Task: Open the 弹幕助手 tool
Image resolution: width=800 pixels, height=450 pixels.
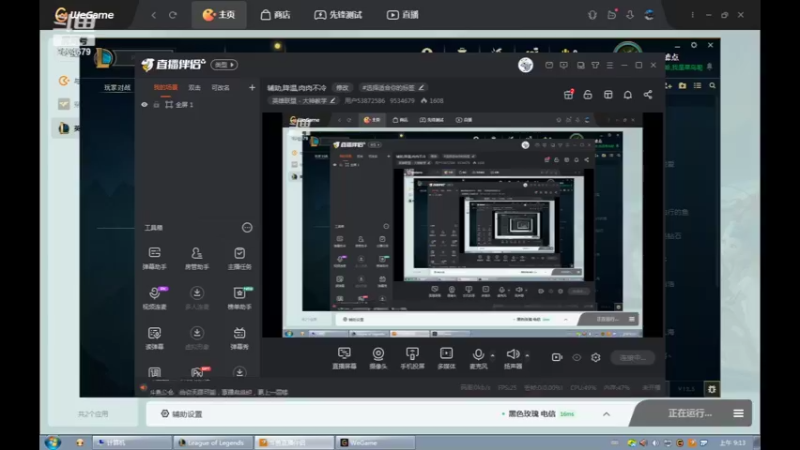Action: [154, 258]
